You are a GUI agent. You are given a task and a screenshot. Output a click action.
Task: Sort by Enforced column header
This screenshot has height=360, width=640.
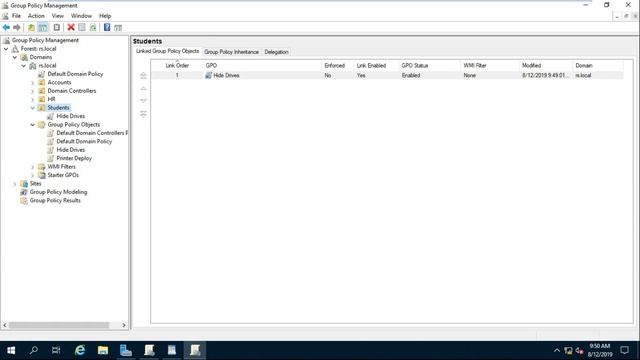[x=337, y=65]
